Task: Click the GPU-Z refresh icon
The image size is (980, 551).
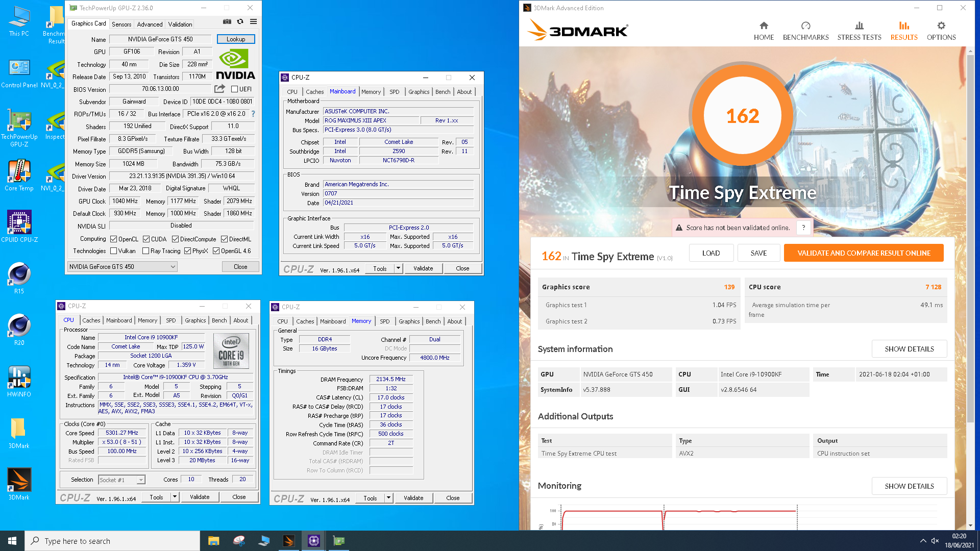Action: (240, 21)
